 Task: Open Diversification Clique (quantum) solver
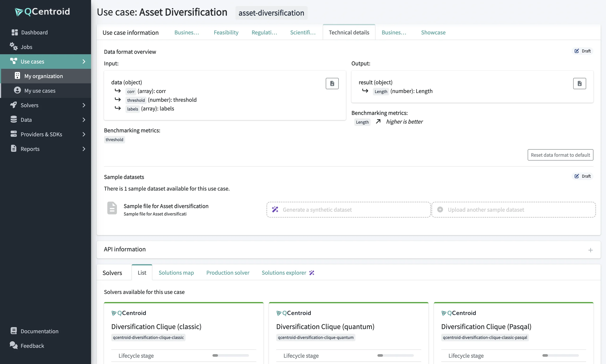click(325, 326)
